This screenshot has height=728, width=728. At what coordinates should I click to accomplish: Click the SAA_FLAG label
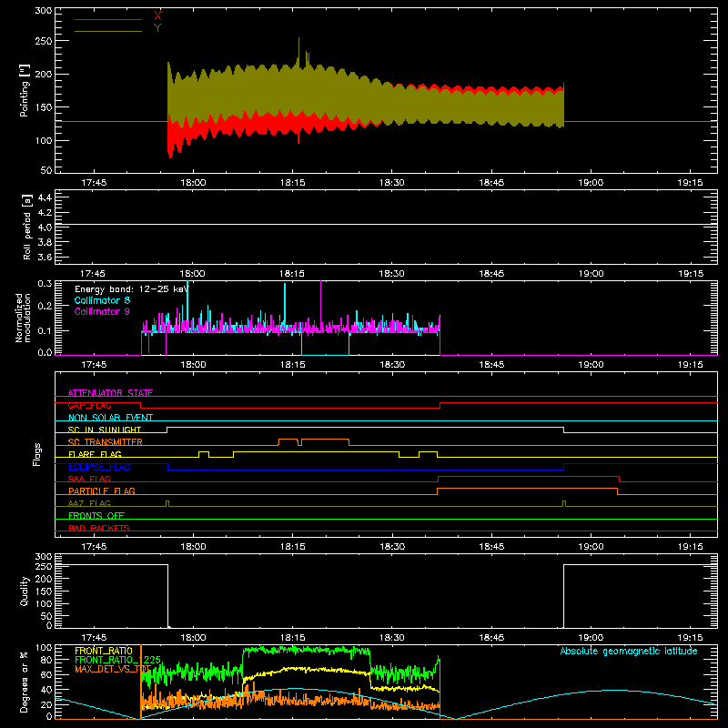pyautogui.click(x=89, y=479)
